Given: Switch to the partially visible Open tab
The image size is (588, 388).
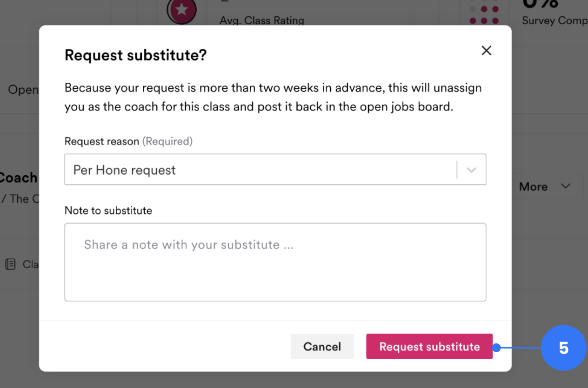Looking at the screenshot, I should point(23,90).
